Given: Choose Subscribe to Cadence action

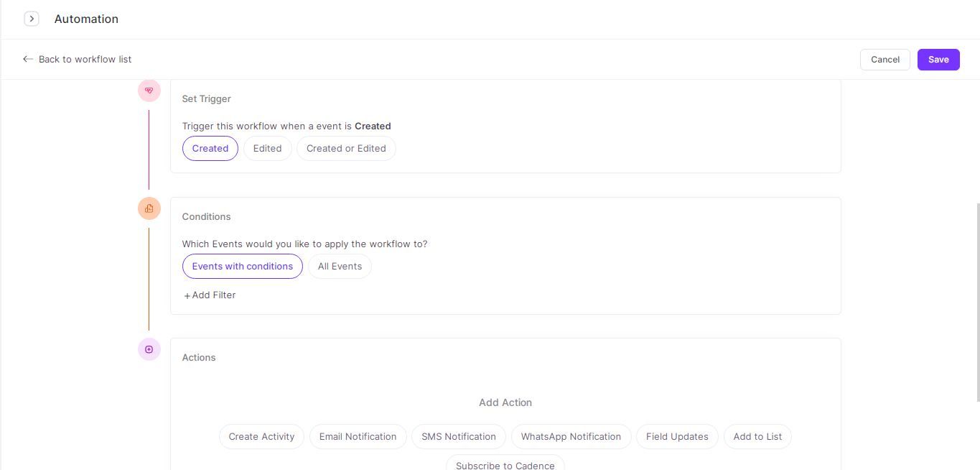Looking at the screenshot, I should [x=505, y=464].
